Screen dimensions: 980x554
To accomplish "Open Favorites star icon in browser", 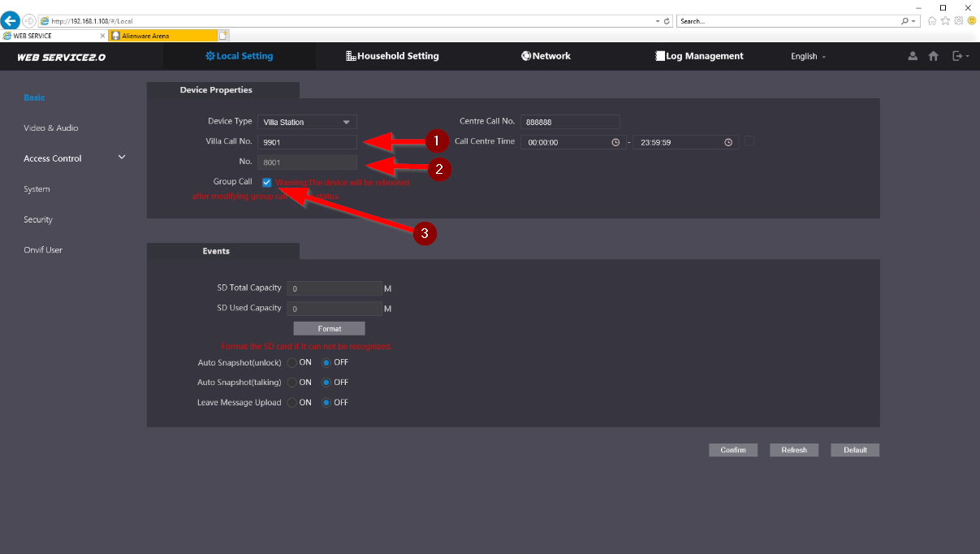I will pos(945,21).
